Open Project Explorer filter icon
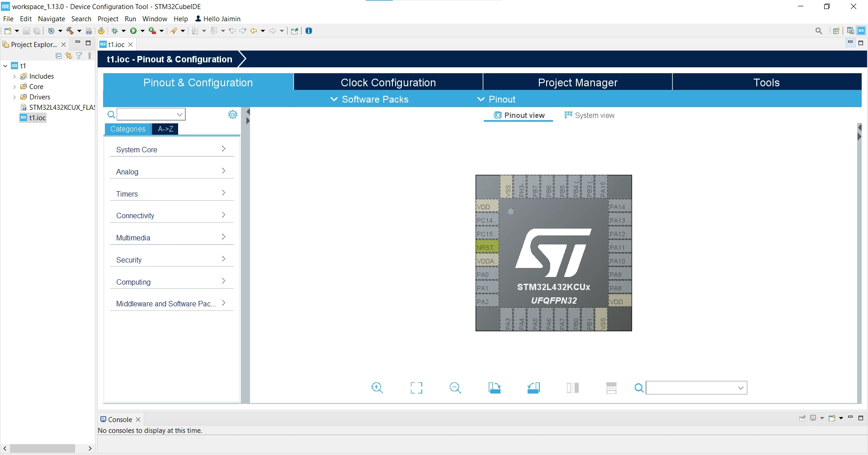 coord(79,56)
